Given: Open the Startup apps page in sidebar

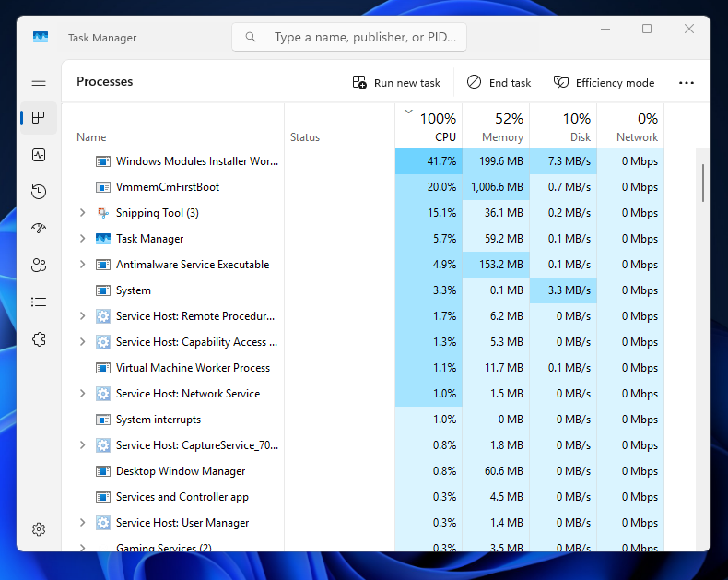Looking at the screenshot, I should coord(39,228).
